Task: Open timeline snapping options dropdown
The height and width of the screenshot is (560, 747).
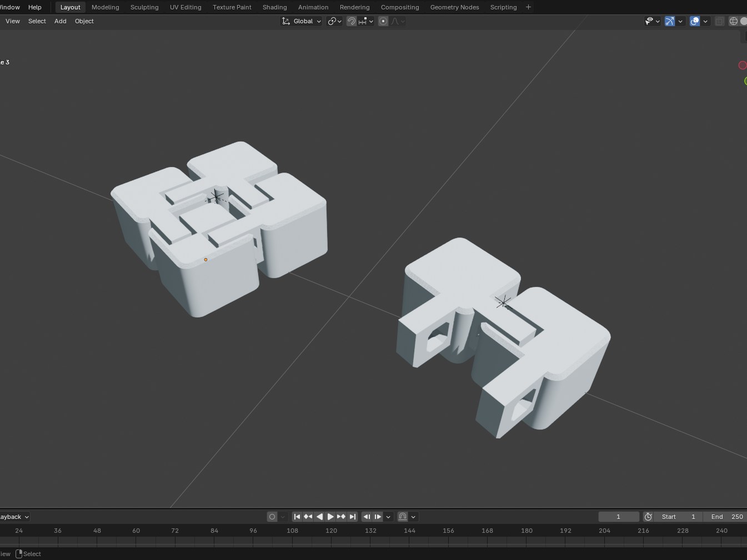Action: pyautogui.click(x=413, y=517)
